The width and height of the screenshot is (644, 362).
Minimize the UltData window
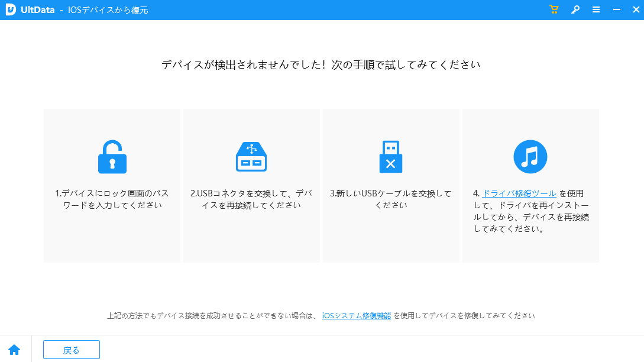click(617, 9)
